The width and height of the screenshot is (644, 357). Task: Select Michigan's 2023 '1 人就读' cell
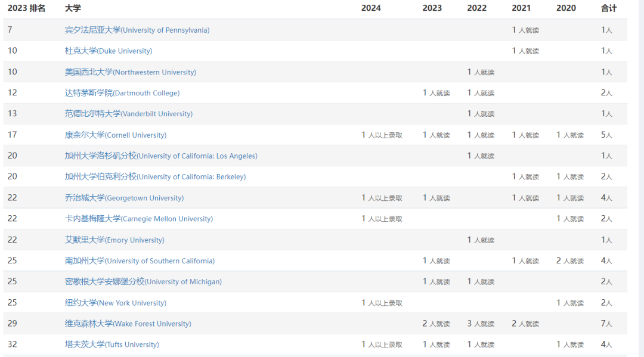tap(436, 281)
